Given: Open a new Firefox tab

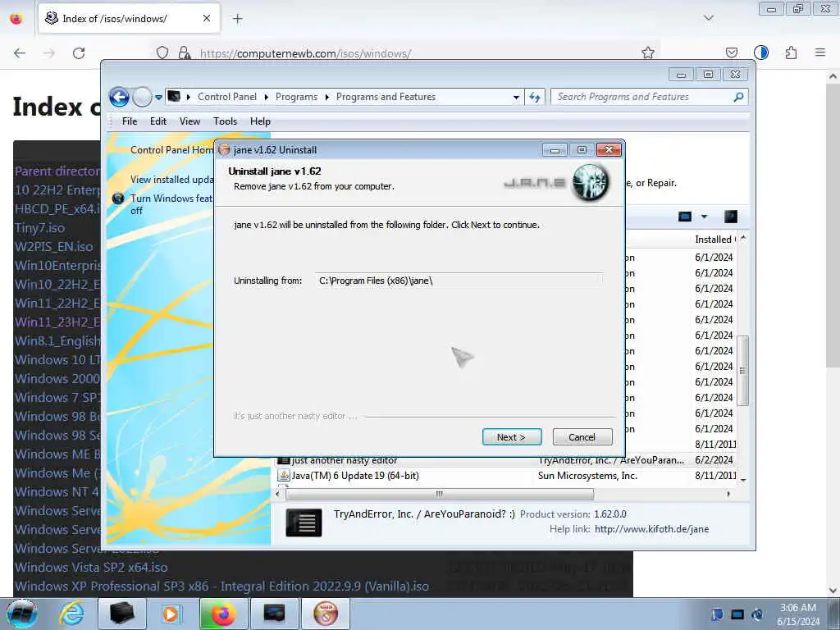Looking at the screenshot, I should (x=237, y=19).
